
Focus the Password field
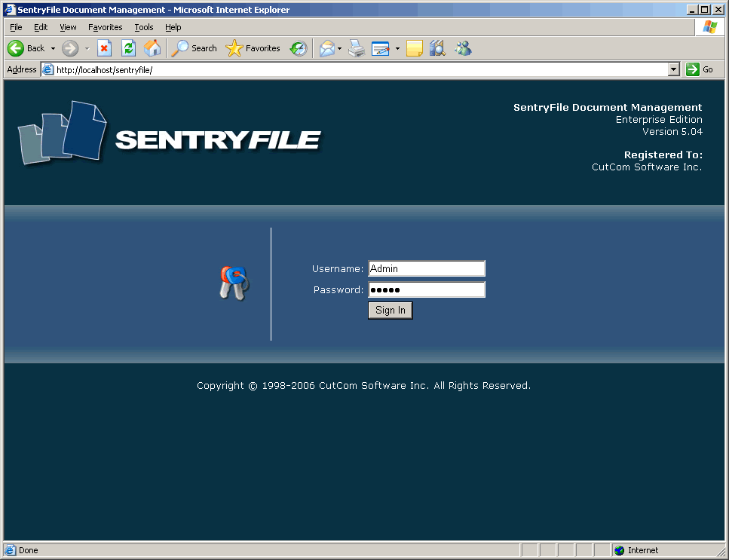426,290
